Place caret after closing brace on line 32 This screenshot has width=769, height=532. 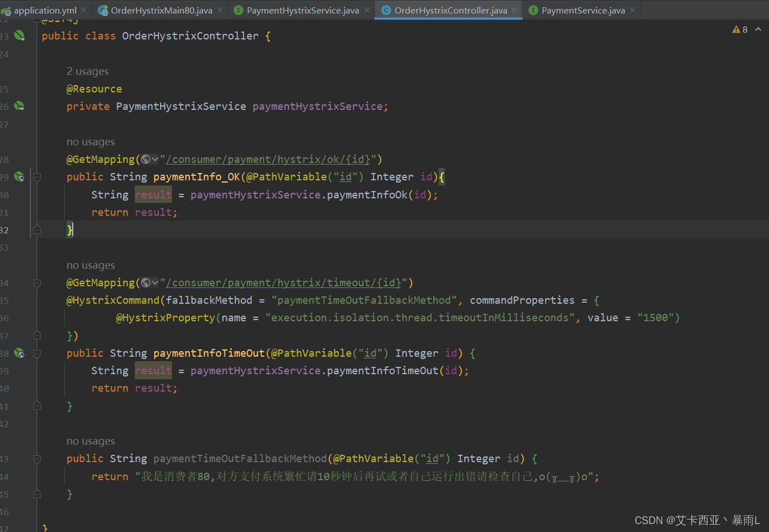coord(74,230)
